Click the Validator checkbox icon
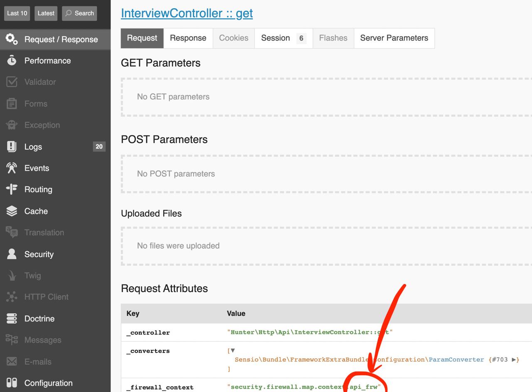The image size is (532, 392). (12, 82)
